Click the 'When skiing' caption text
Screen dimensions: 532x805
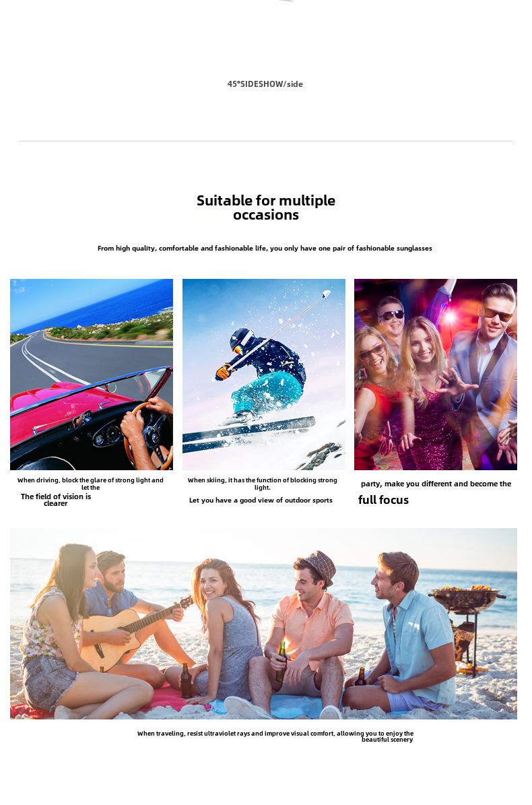(x=262, y=484)
